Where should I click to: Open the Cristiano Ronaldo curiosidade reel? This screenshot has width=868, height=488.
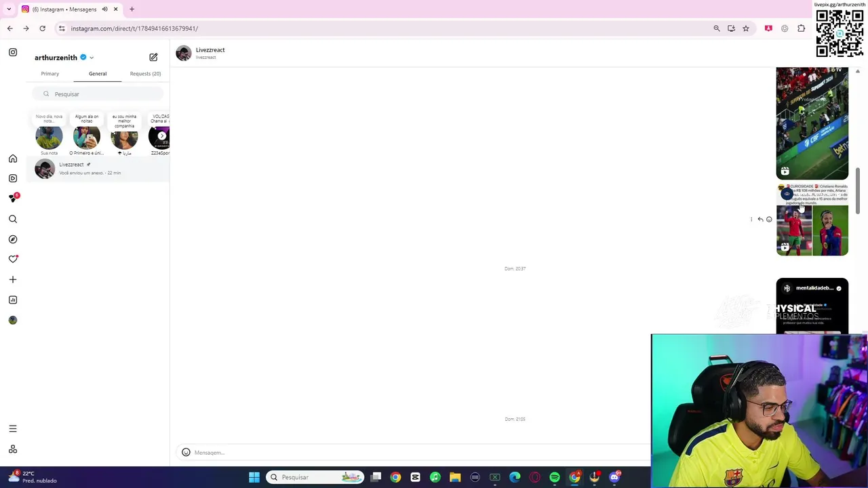(x=812, y=220)
